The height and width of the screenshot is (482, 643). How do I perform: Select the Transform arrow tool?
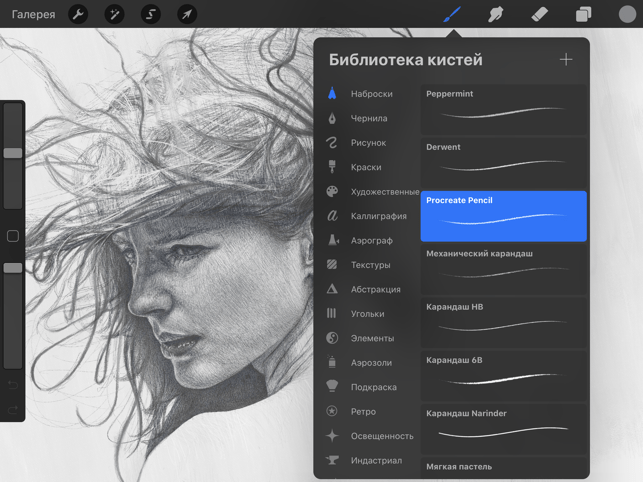(x=186, y=14)
